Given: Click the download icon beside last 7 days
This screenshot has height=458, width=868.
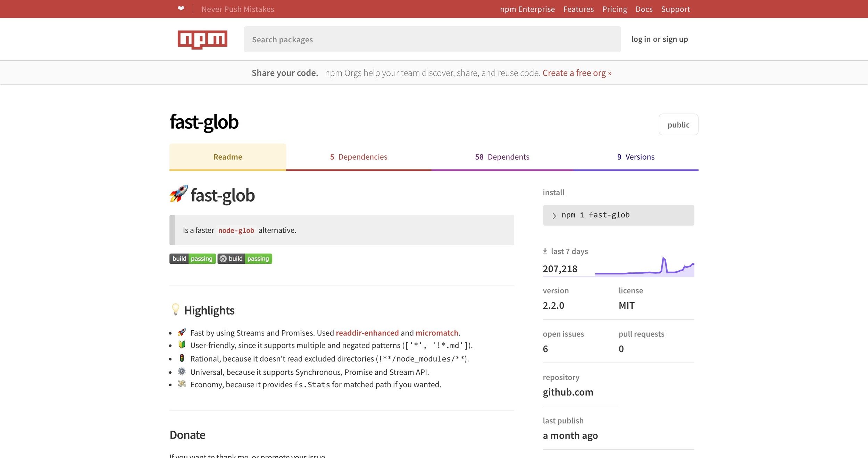Looking at the screenshot, I should [545, 251].
